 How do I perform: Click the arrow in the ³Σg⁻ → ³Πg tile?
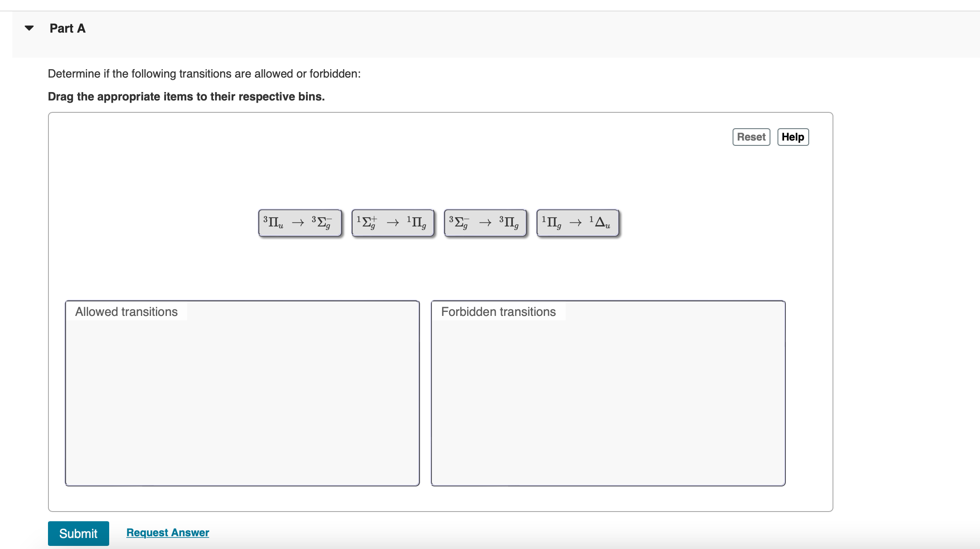(485, 223)
